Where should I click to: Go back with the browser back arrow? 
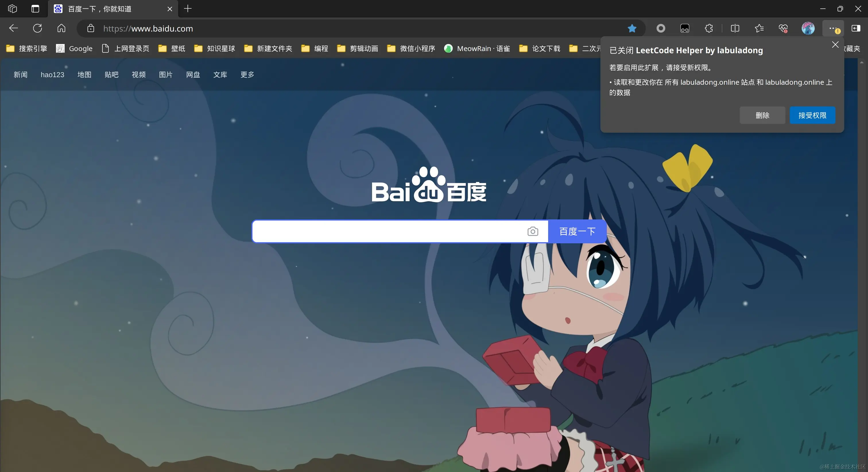click(13, 28)
